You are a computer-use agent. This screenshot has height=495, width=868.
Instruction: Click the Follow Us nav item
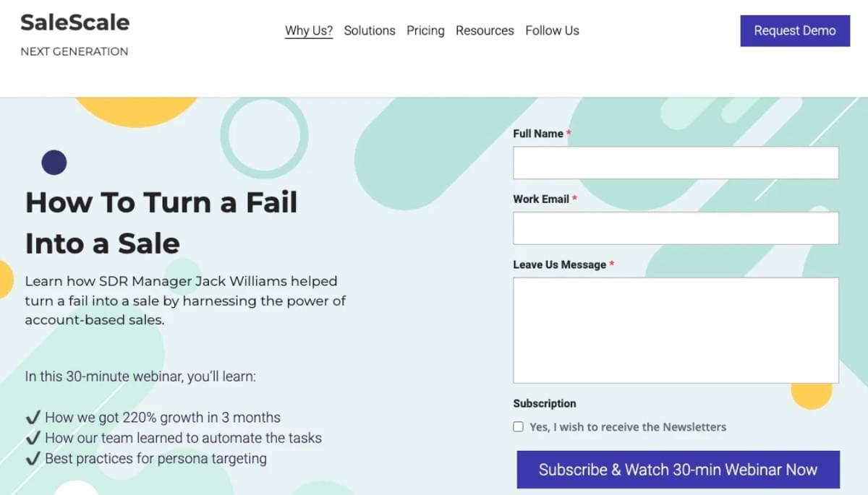point(552,30)
